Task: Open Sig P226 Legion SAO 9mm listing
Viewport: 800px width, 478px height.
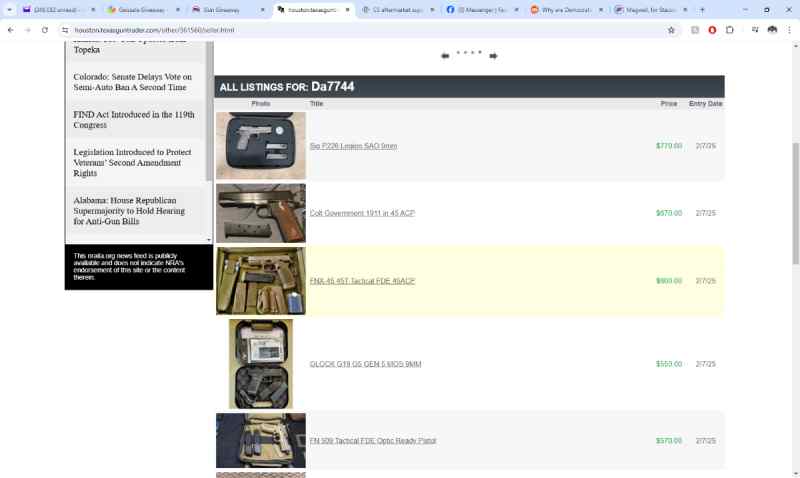Action: point(353,146)
